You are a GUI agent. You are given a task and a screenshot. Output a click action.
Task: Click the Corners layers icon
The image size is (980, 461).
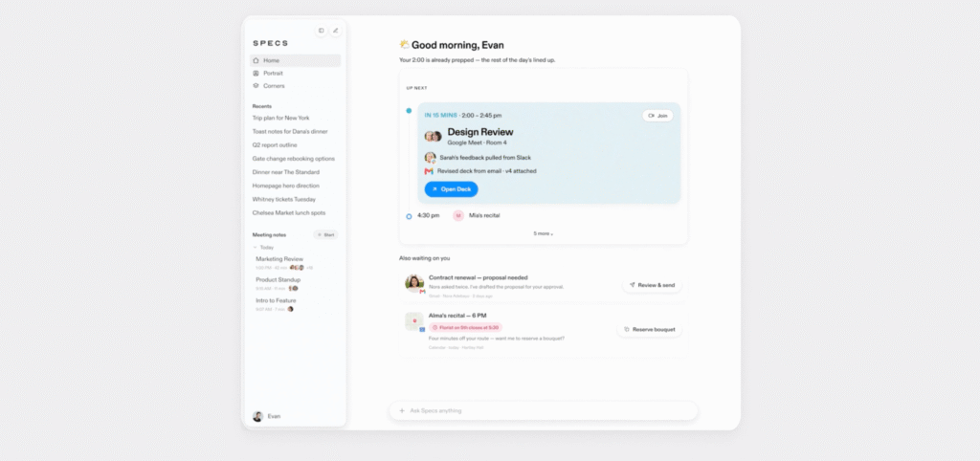[256, 85]
